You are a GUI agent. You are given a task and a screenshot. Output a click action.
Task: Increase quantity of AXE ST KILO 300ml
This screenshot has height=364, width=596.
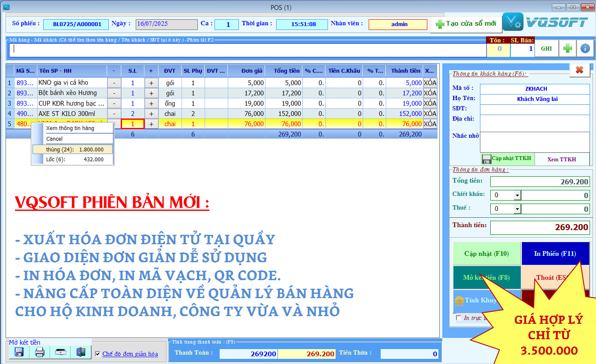151,114
